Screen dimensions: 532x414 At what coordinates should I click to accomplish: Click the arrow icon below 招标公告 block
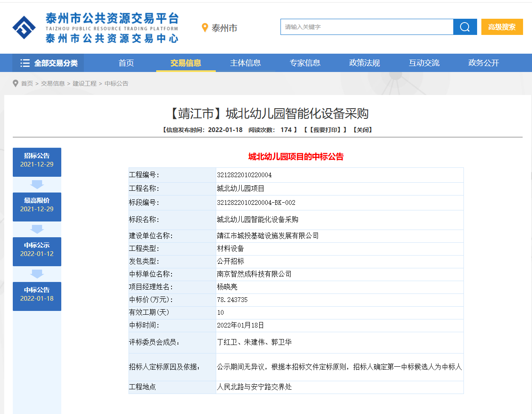37,184
